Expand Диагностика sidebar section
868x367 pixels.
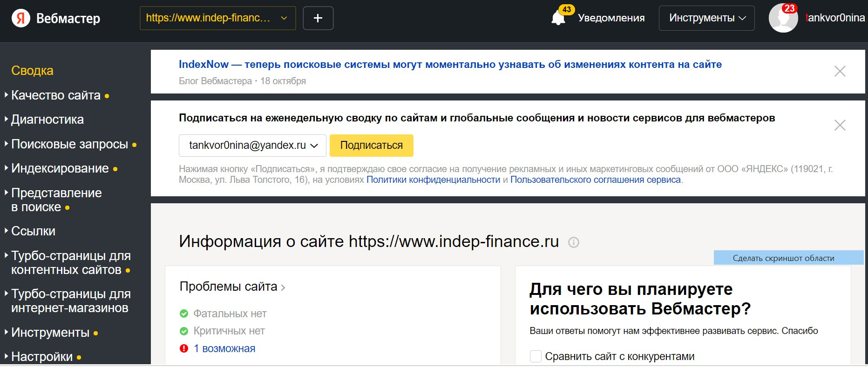pyautogui.click(x=47, y=120)
